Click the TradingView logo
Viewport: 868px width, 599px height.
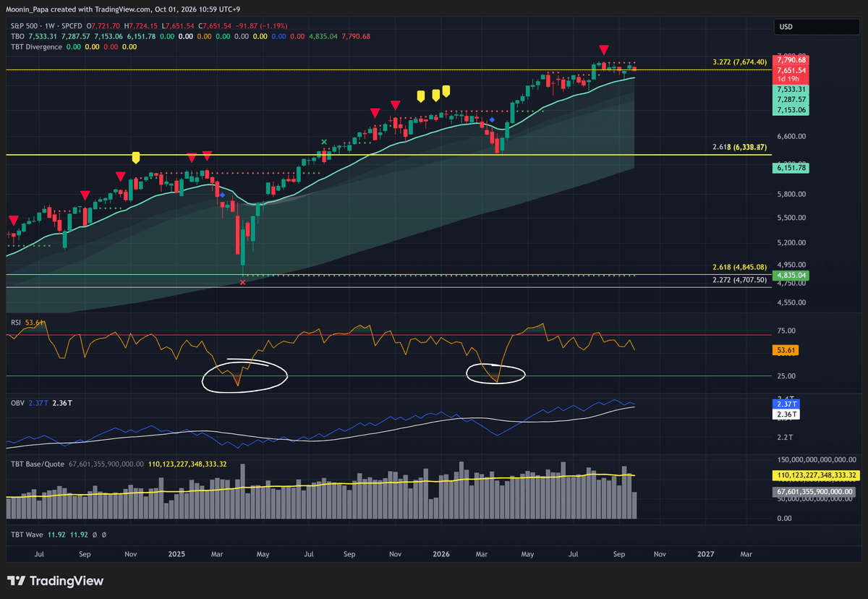pyautogui.click(x=56, y=581)
